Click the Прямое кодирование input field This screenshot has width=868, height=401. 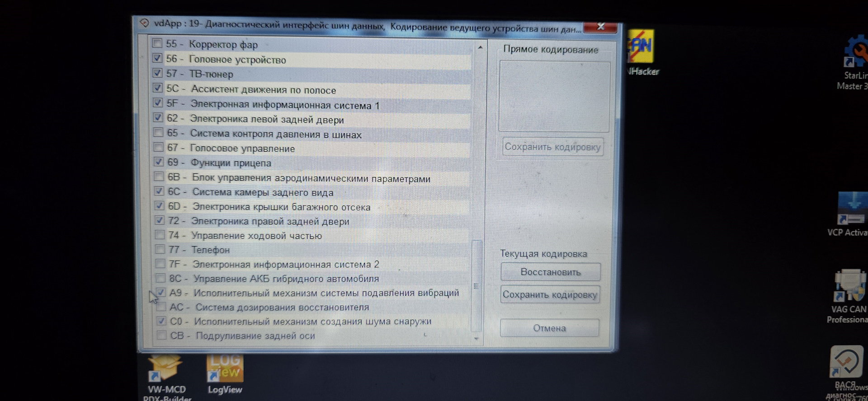tap(554, 97)
